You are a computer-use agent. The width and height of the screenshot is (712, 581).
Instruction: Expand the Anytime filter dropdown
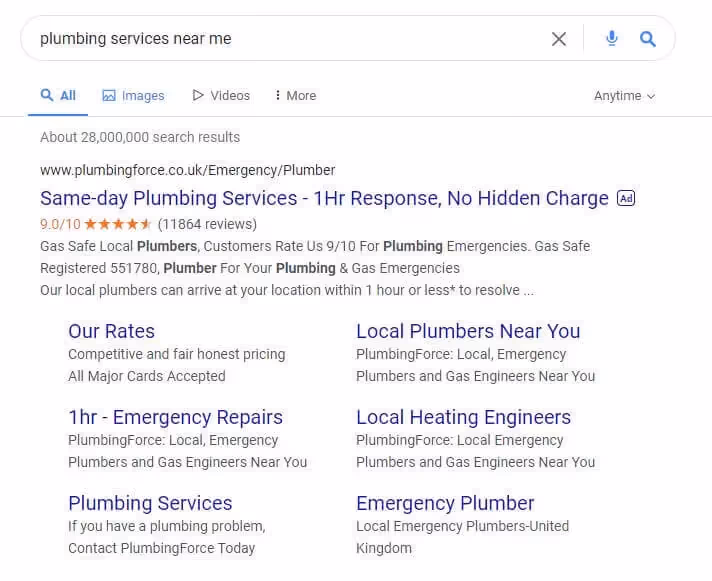coord(624,96)
